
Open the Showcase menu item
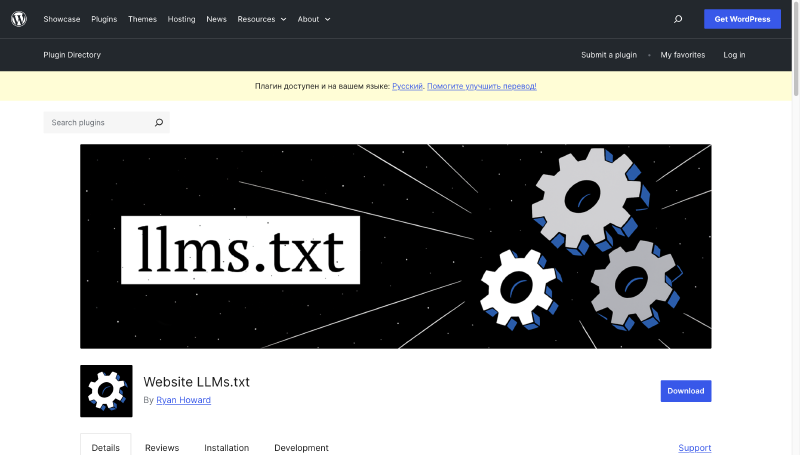click(62, 19)
